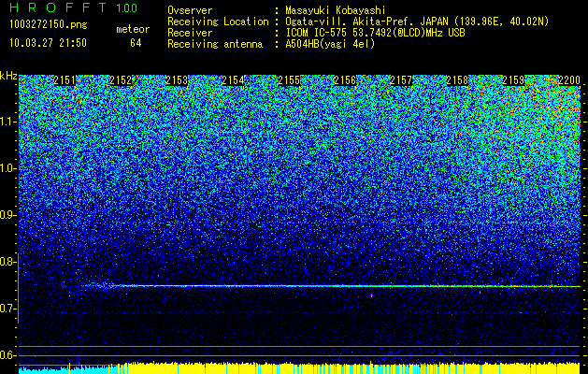
Task: Click the 2153 time marker
Action: click(x=177, y=80)
